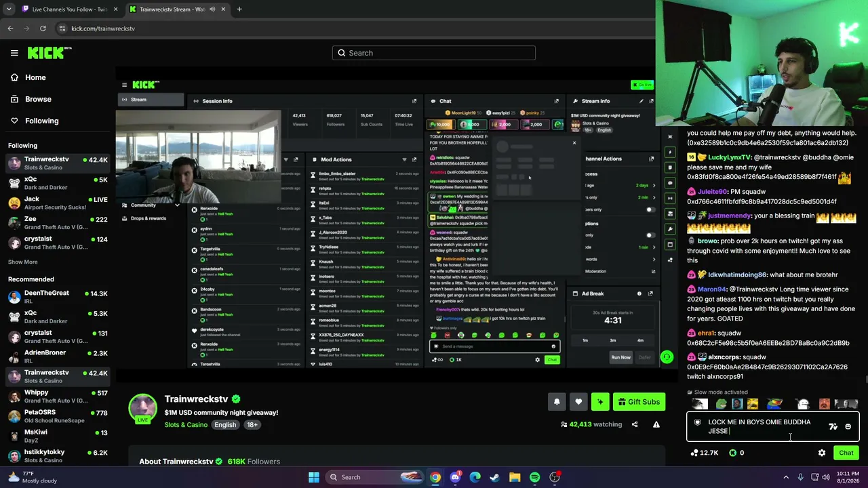Click the green K Kicks balance icon

pos(732,453)
